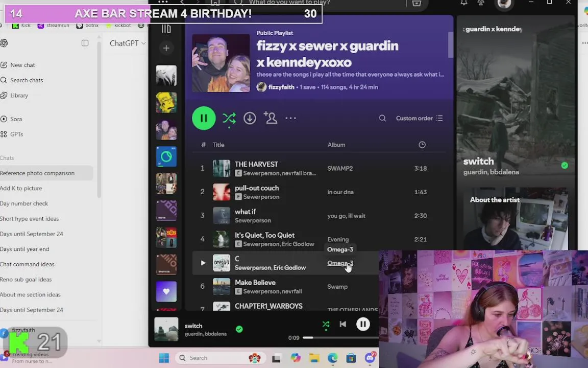Skip to previous track
588x368 pixels.
pyautogui.click(x=343, y=324)
